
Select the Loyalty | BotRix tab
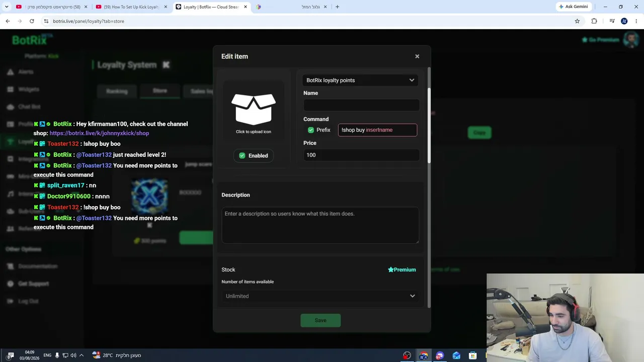pos(210,7)
